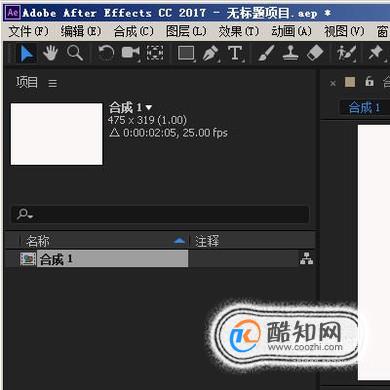The height and width of the screenshot is (390, 390).
Task: Select the Rotation tool
Action: tap(106, 53)
